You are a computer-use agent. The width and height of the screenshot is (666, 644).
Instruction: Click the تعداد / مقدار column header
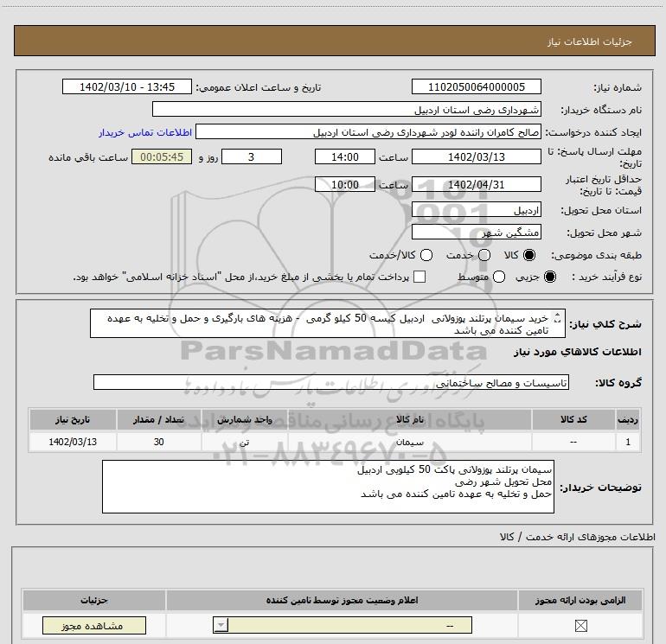pos(159,419)
